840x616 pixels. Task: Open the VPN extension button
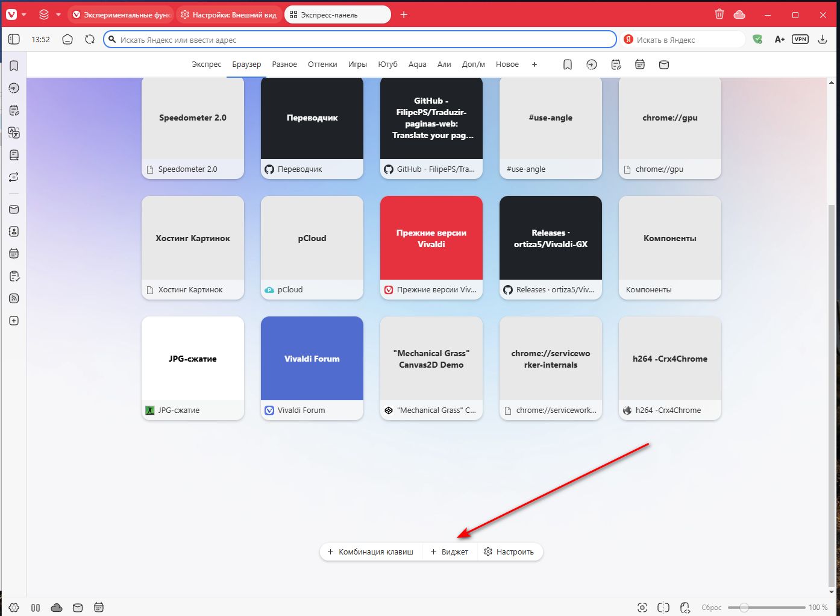[x=800, y=39]
